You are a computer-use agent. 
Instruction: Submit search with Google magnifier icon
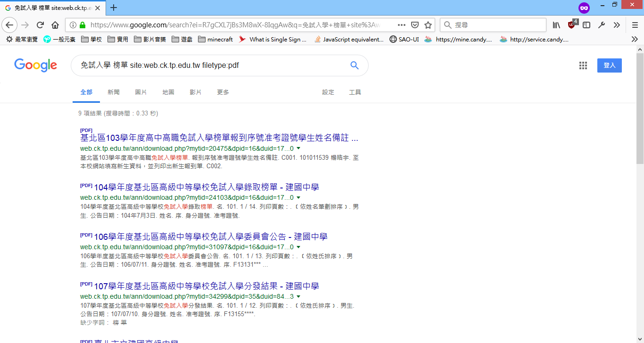tap(355, 65)
